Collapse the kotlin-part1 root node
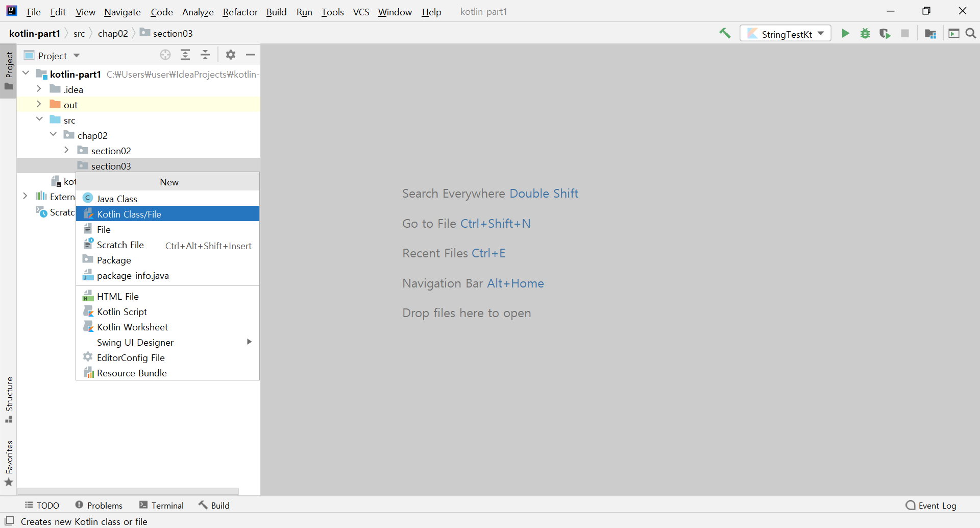The height and width of the screenshot is (528, 980). [26, 74]
